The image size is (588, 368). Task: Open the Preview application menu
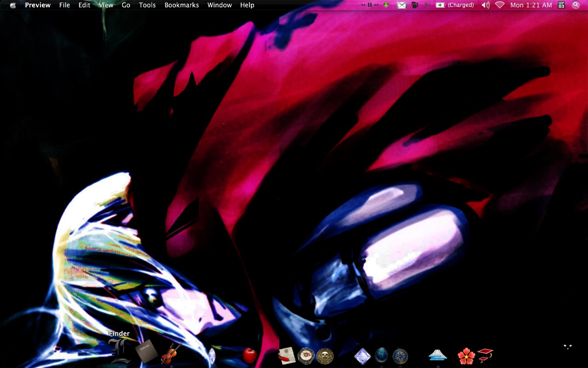(38, 5)
